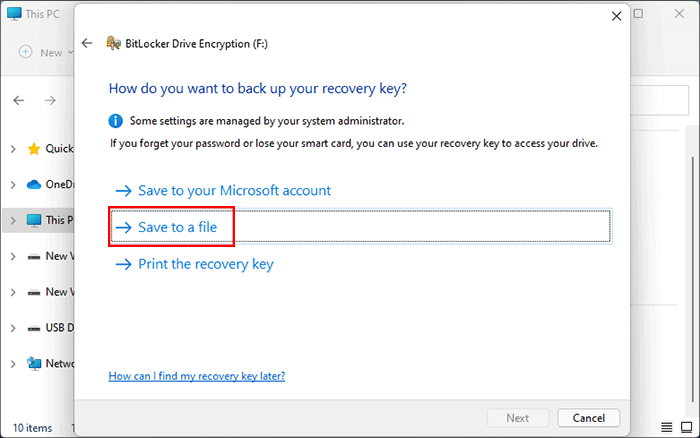This screenshot has height=438, width=700.
Task: Click the This PC monitor icon in sidebar
Action: [35, 220]
